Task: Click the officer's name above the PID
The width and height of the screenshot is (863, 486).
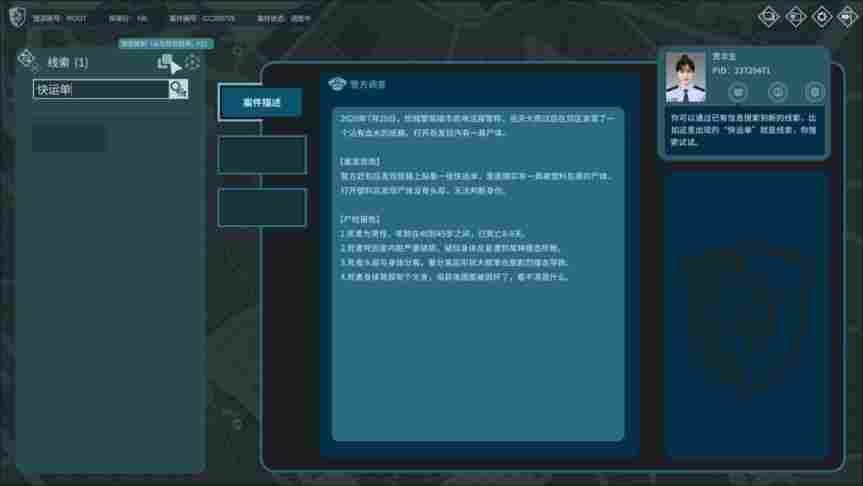Action: 724,57
